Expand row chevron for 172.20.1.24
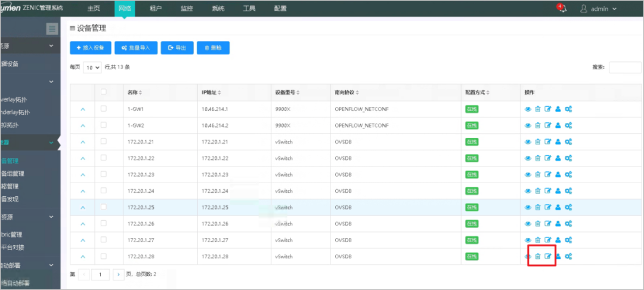644x290 pixels. (82, 192)
